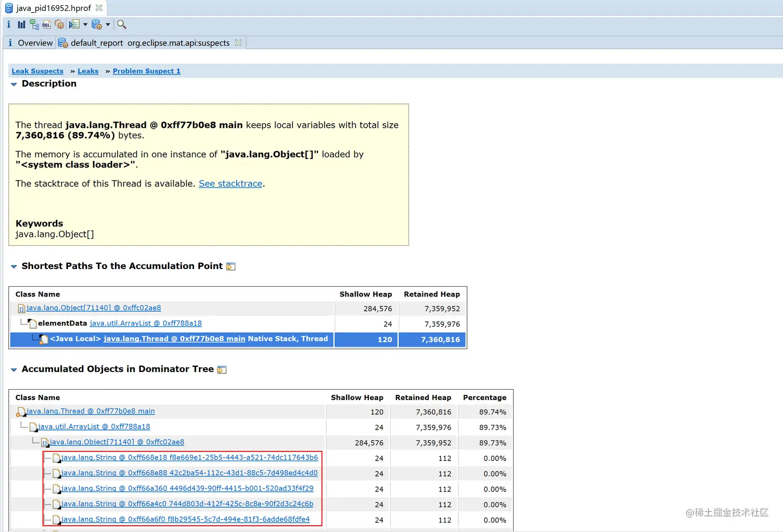Screen dimensions: 783x532
Task: Click the array icon of Object[71140] in Shortest Paths
Action: click(x=21, y=309)
